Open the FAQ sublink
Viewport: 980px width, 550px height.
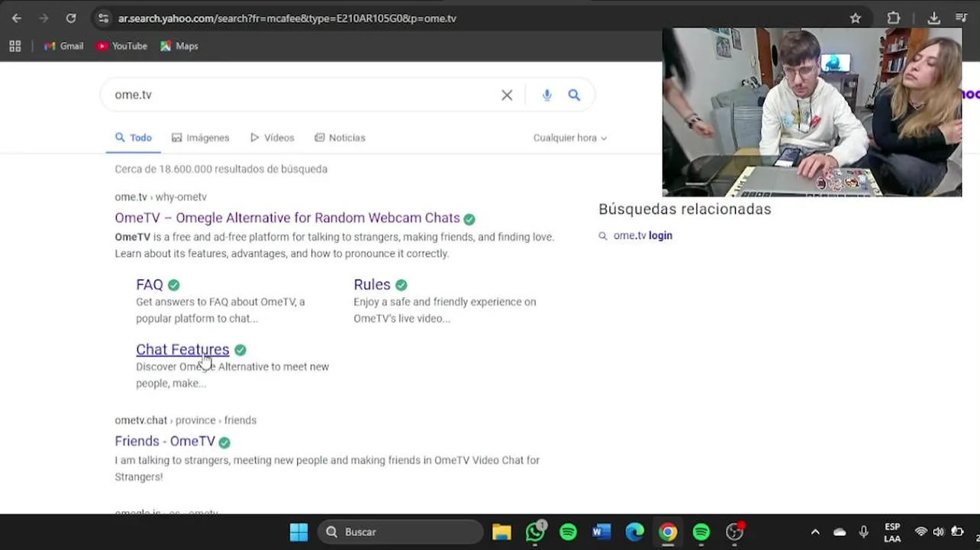tap(150, 284)
